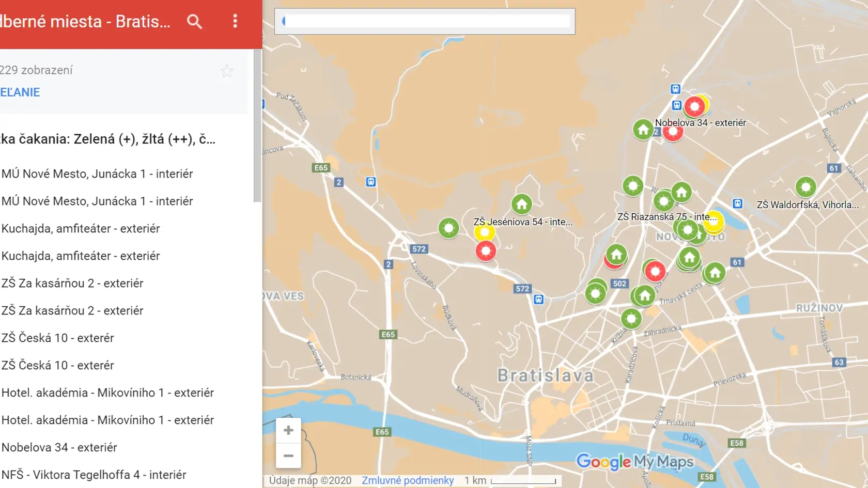Click the map search input field
The height and width of the screenshot is (488, 868).
(425, 21)
